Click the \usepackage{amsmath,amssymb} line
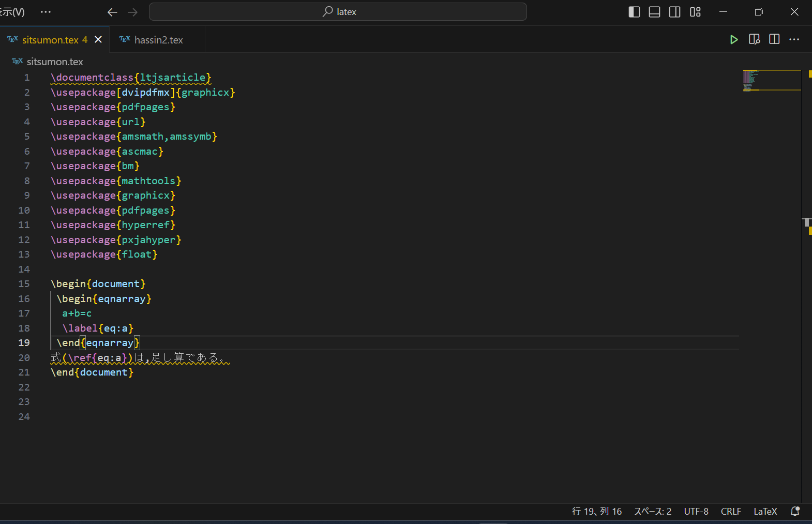The height and width of the screenshot is (524, 812). pyautogui.click(x=134, y=137)
